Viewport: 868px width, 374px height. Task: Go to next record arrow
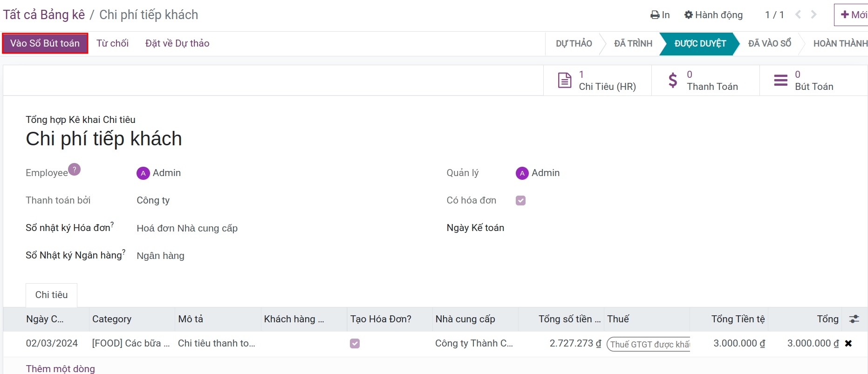814,14
